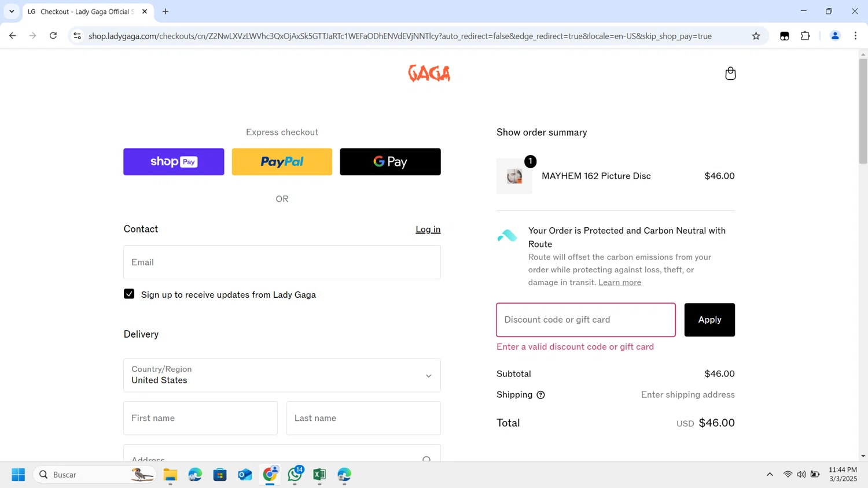
Task: Click the extension icon beside the bookmark star
Action: (784, 36)
